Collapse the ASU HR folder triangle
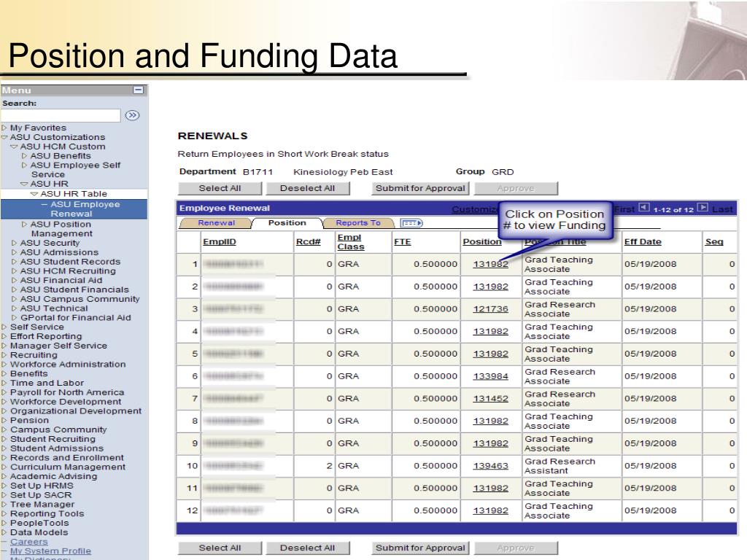The height and width of the screenshot is (560, 747). coord(24,184)
